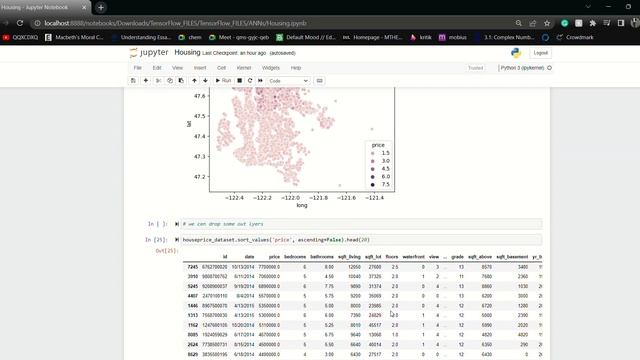Open a new browser tab

click(x=101, y=7)
